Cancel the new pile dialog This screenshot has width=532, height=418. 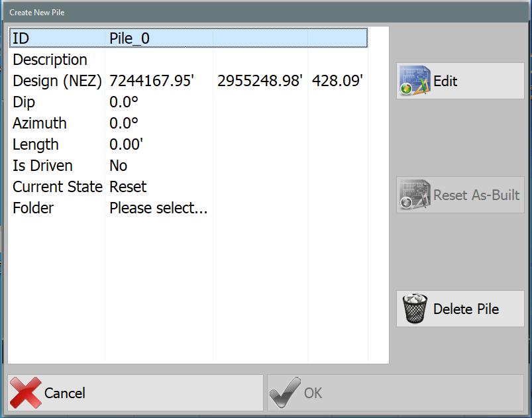point(135,393)
